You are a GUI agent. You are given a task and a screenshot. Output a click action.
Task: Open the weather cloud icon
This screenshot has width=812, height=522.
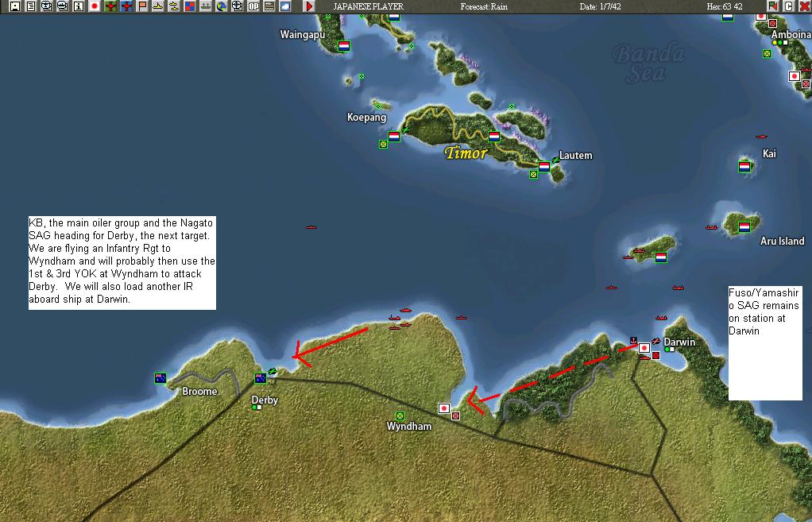pyautogui.click(x=285, y=6)
